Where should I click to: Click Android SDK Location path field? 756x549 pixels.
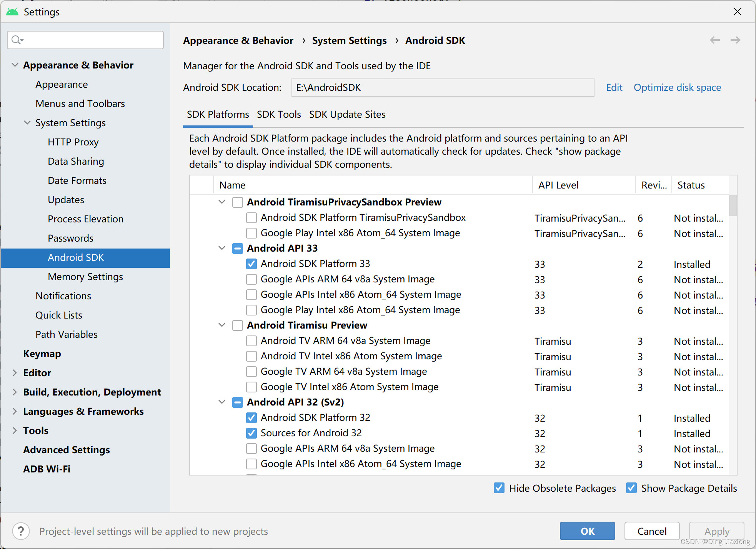[443, 88]
